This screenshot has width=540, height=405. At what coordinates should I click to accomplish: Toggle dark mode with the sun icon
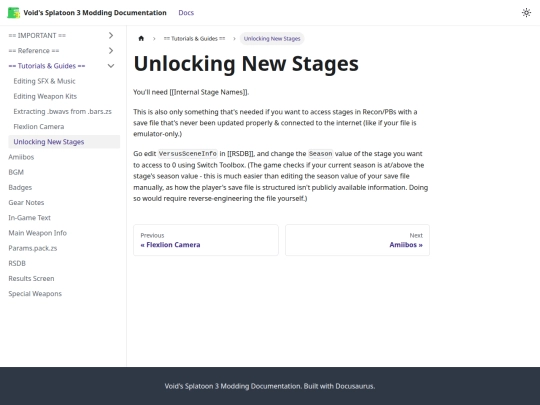pos(526,13)
